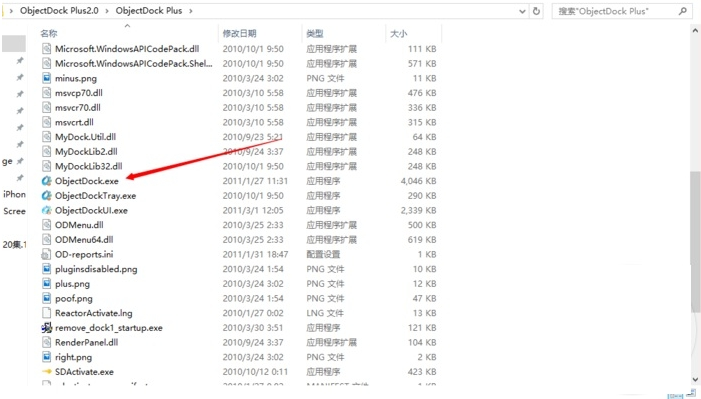Select the Scree item in navigation pane
Screen dimensions: 701x399
(x=14, y=211)
